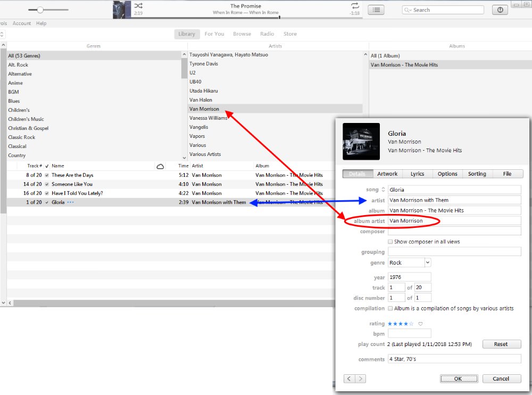The height and width of the screenshot is (395, 532).
Task: Click horizontal scroll left arrow
Action: [10, 302]
